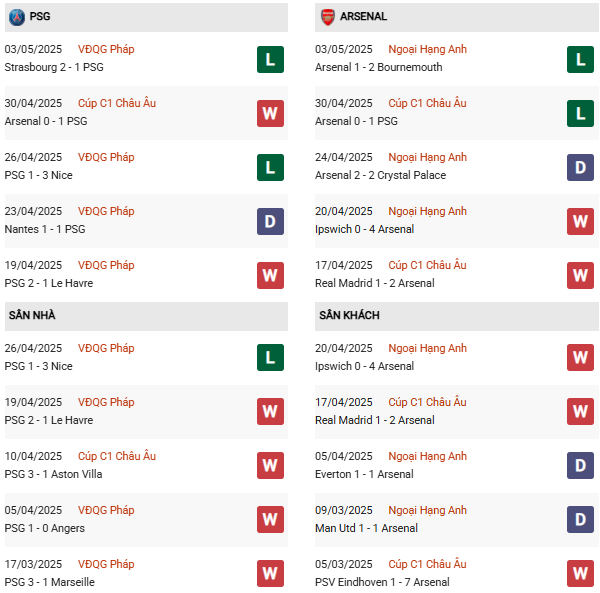
Task: Click the W badge for PSG 3-1 Aston Villa
Action: [271, 465]
